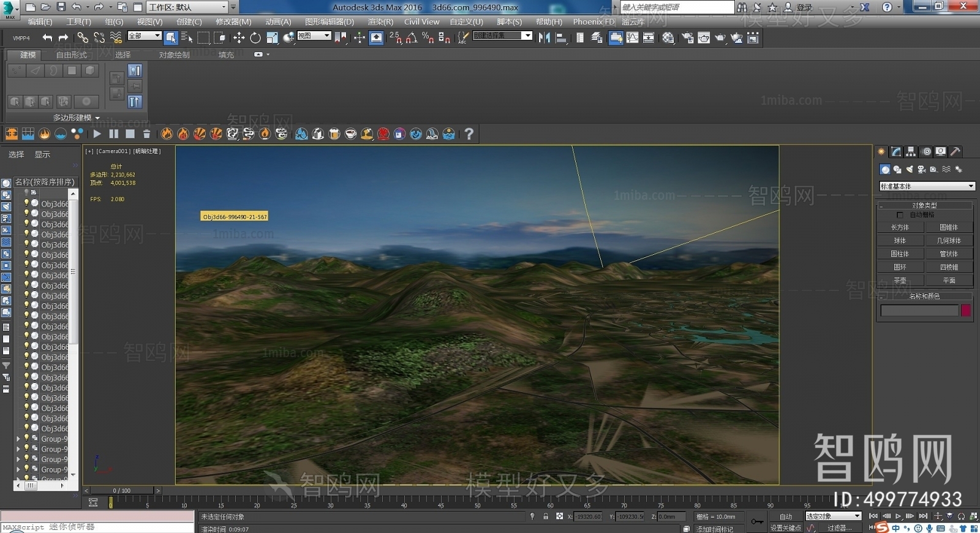Screen dimensions: 980x533
Task: Toggle the selection lock icon in status bar
Action: pyautogui.click(x=546, y=516)
